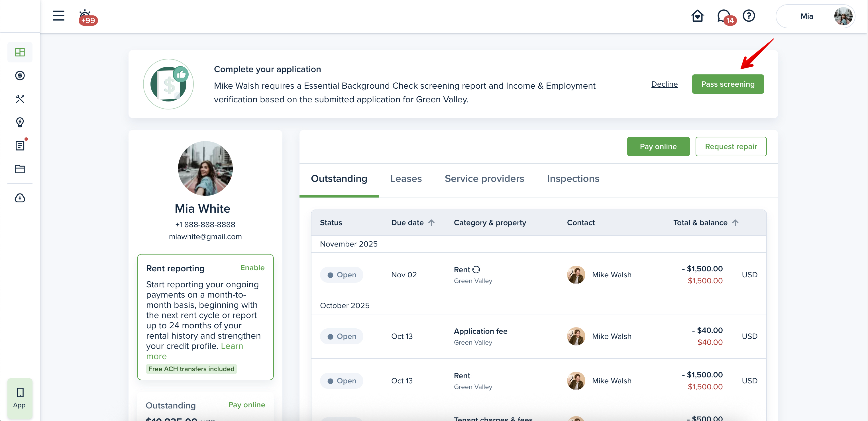Open the payments dollar icon in sidebar
Image resolution: width=868 pixels, height=421 pixels.
click(20, 76)
